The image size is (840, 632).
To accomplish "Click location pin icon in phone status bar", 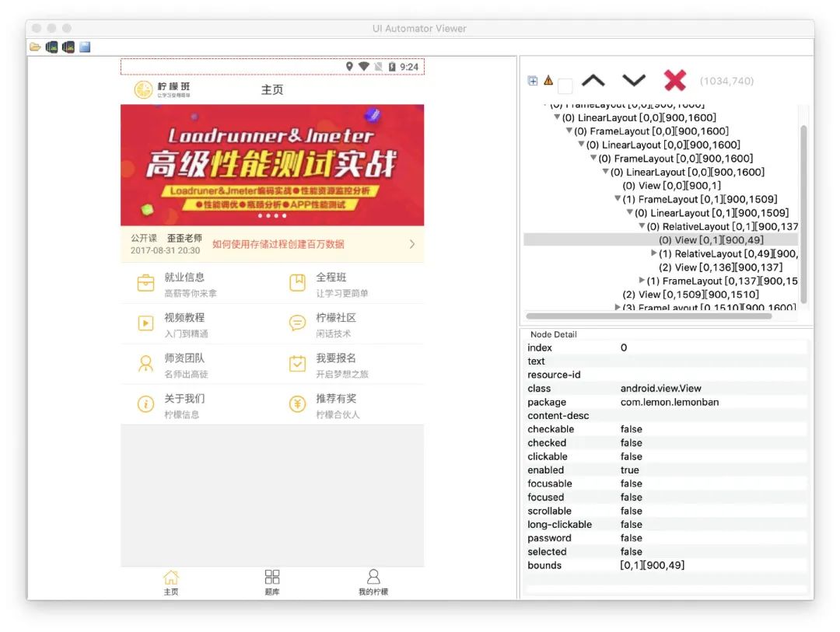I will click(349, 66).
